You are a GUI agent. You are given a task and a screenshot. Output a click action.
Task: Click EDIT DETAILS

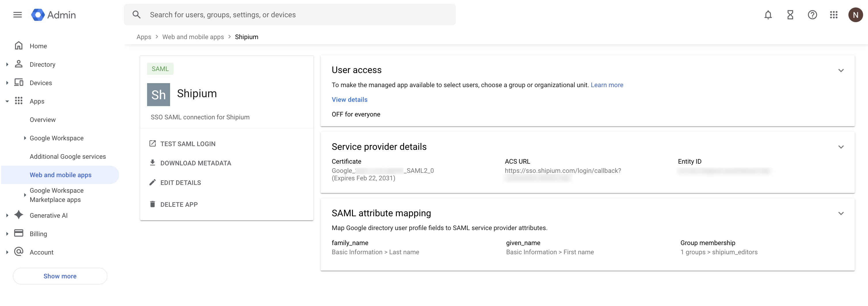tap(181, 183)
